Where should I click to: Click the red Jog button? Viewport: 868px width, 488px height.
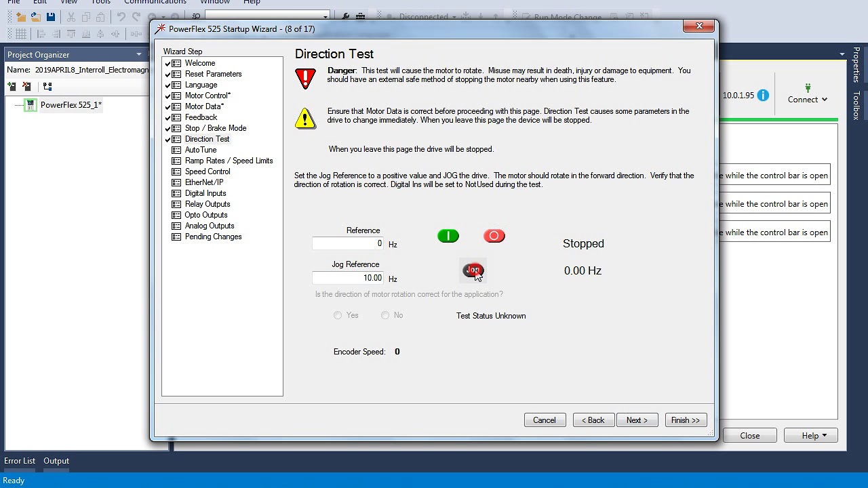tap(473, 270)
